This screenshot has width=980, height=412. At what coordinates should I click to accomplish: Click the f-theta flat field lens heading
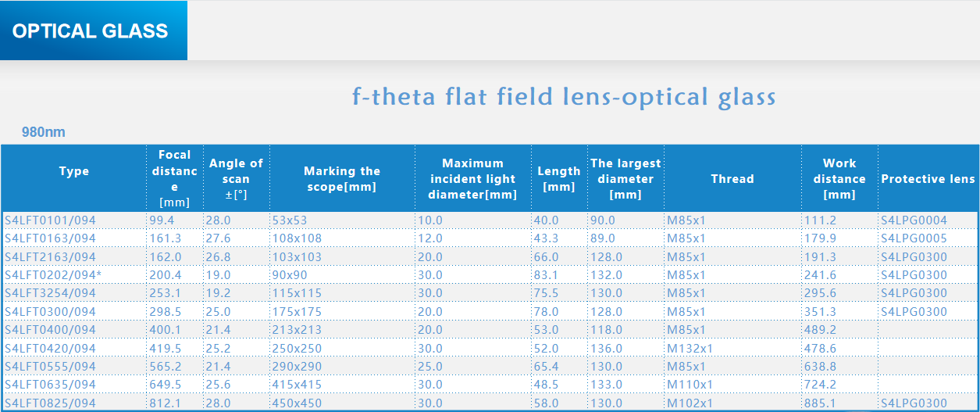[x=564, y=97]
